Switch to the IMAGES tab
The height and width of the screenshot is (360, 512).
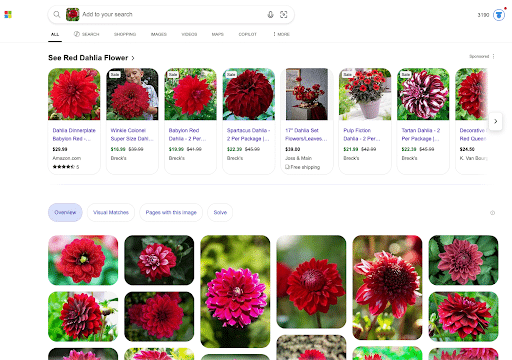[159, 34]
